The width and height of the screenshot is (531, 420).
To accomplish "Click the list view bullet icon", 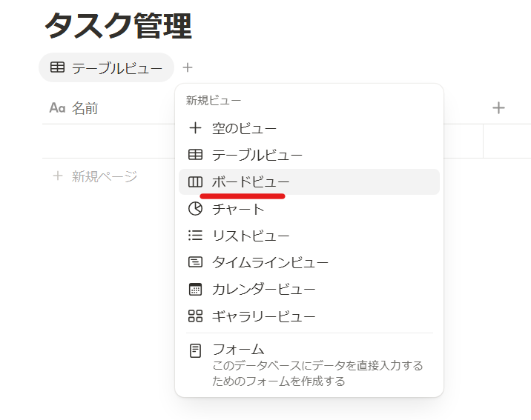I will [195, 236].
